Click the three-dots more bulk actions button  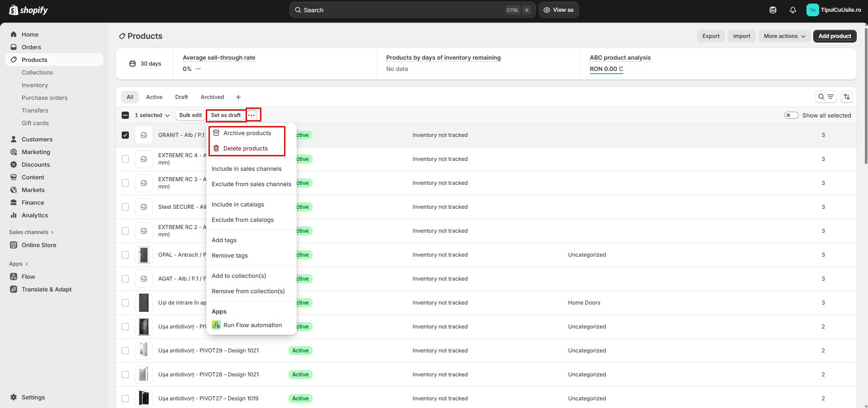point(252,115)
